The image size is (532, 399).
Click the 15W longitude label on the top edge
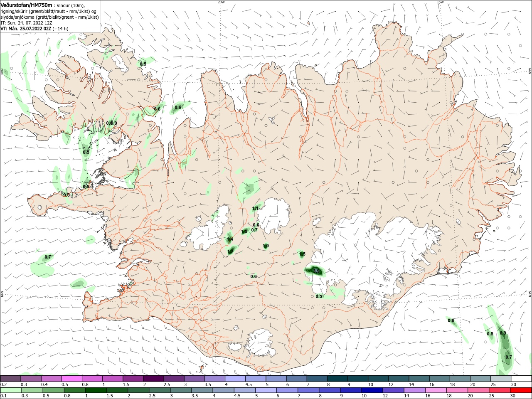[x=440, y=2]
